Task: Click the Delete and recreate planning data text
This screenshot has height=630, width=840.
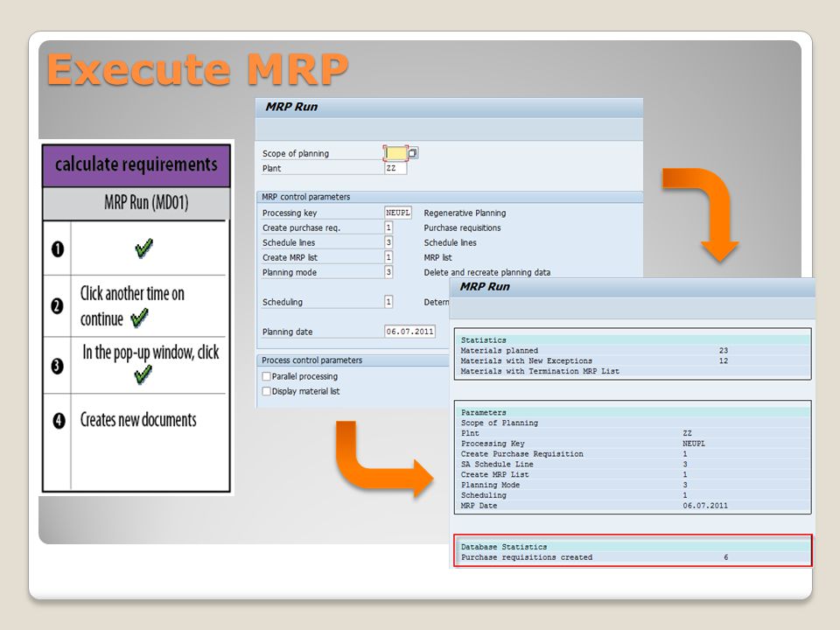Action: click(487, 272)
